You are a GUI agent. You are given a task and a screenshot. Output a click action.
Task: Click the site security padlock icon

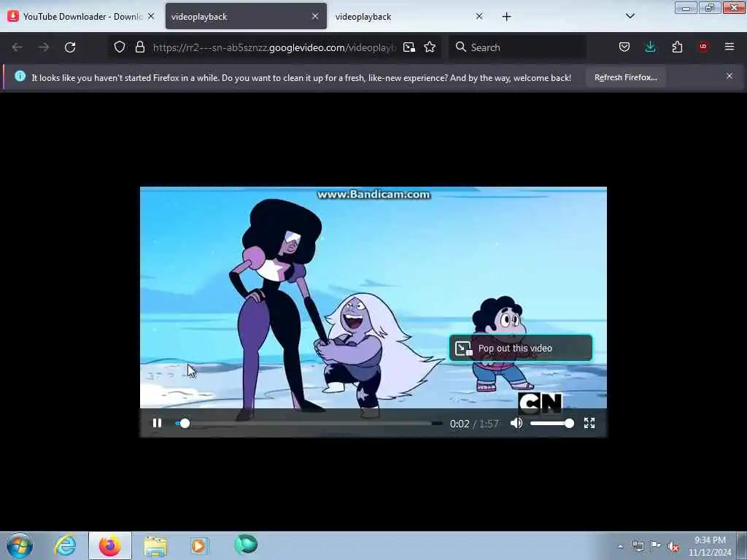[139, 47]
